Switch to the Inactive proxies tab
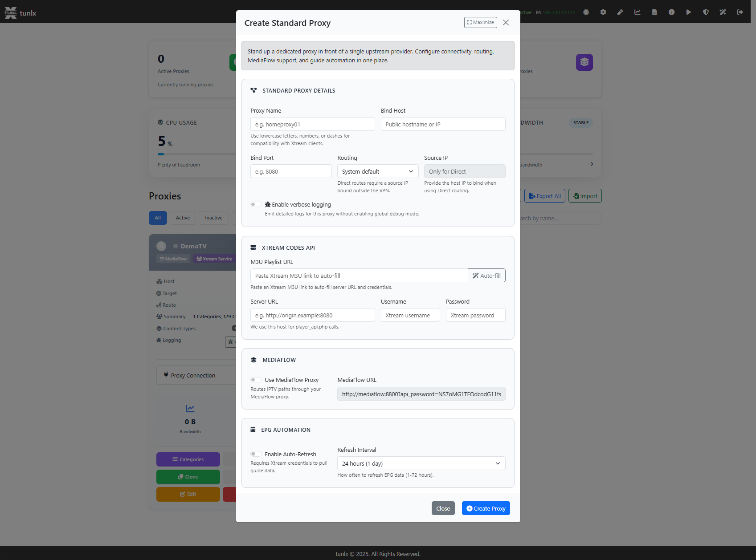 pyautogui.click(x=213, y=218)
